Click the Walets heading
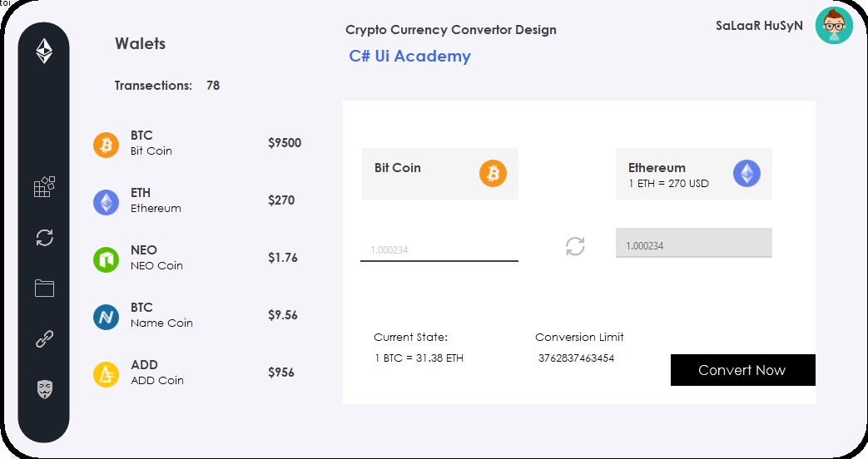 (x=140, y=44)
